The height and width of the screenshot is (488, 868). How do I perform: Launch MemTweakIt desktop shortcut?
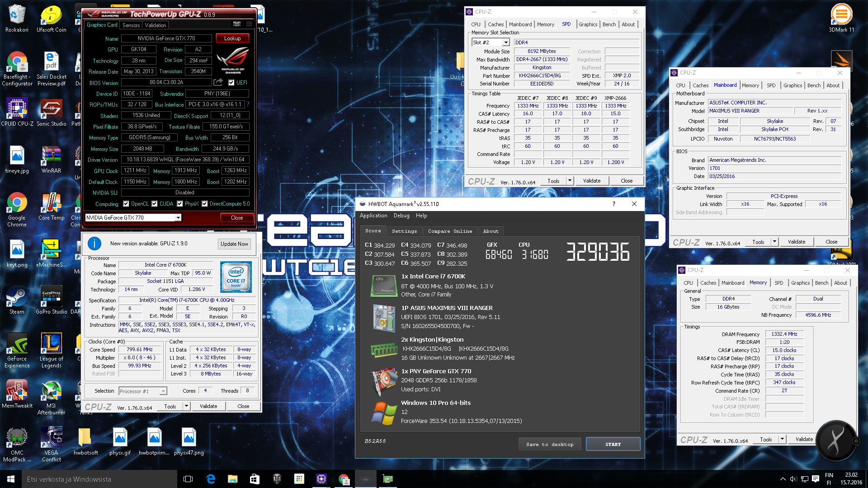pos(17,394)
